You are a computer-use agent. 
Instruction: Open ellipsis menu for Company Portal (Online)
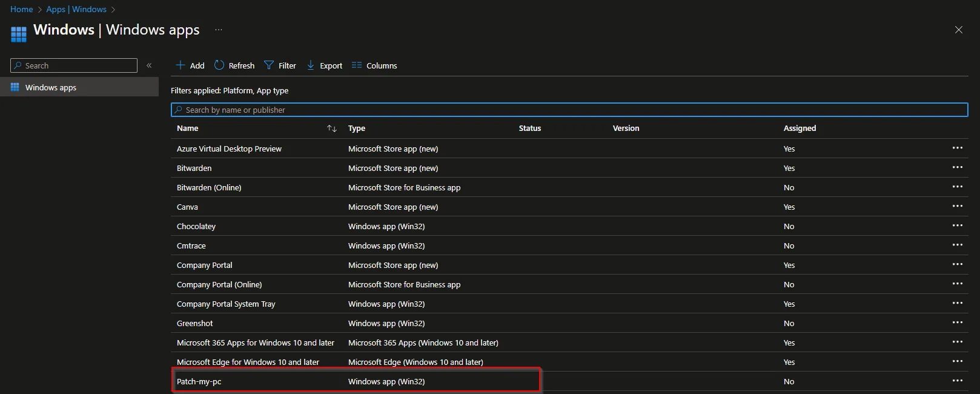tap(957, 284)
